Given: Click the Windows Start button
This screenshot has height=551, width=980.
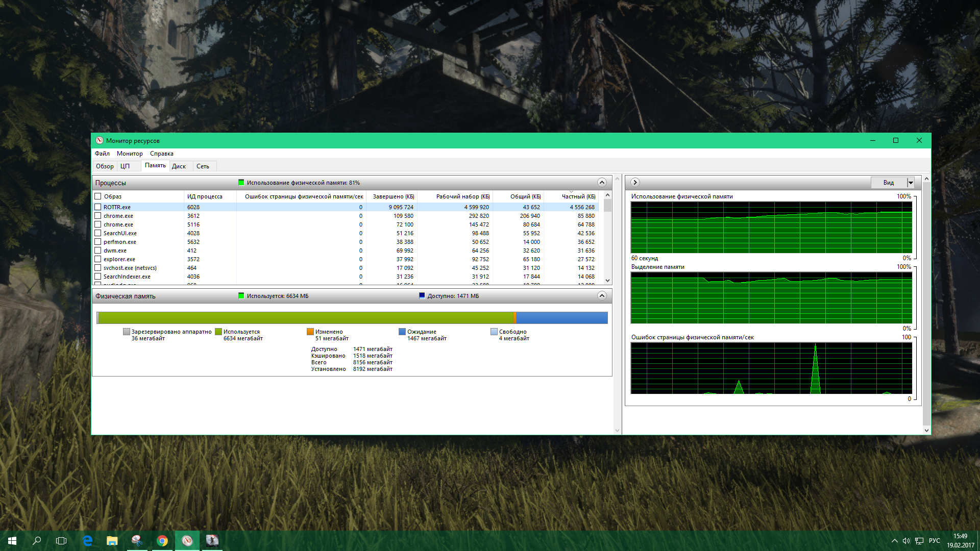Looking at the screenshot, I should [x=12, y=541].
